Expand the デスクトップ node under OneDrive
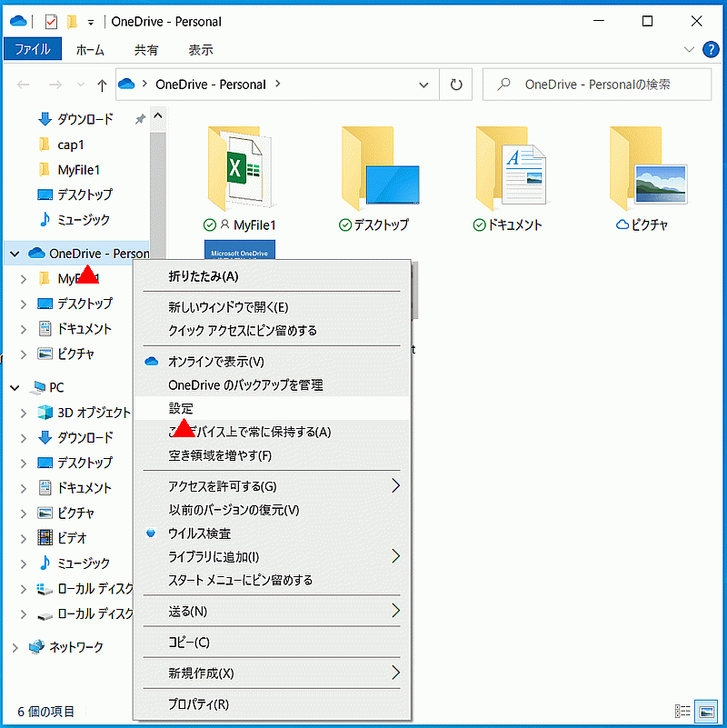The image size is (727, 728). (24, 304)
